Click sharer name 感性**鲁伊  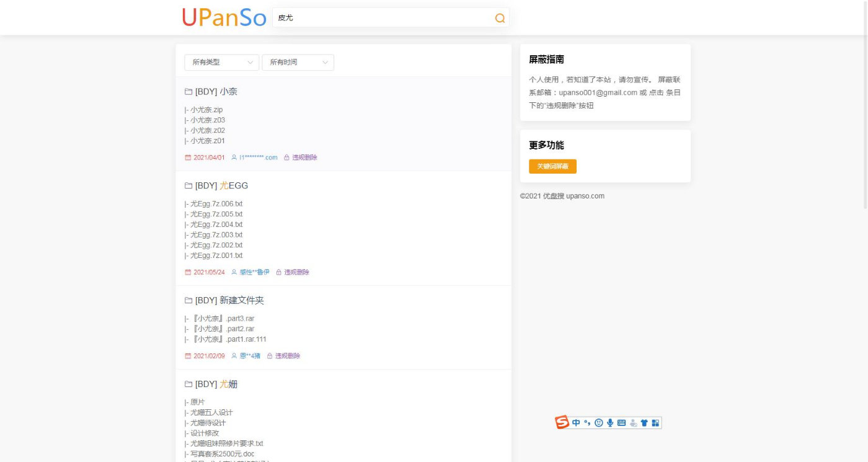click(254, 272)
